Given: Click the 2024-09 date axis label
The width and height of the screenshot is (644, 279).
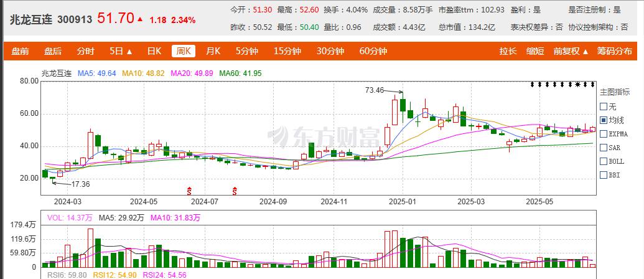Looking at the screenshot, I should click(273, 202).
